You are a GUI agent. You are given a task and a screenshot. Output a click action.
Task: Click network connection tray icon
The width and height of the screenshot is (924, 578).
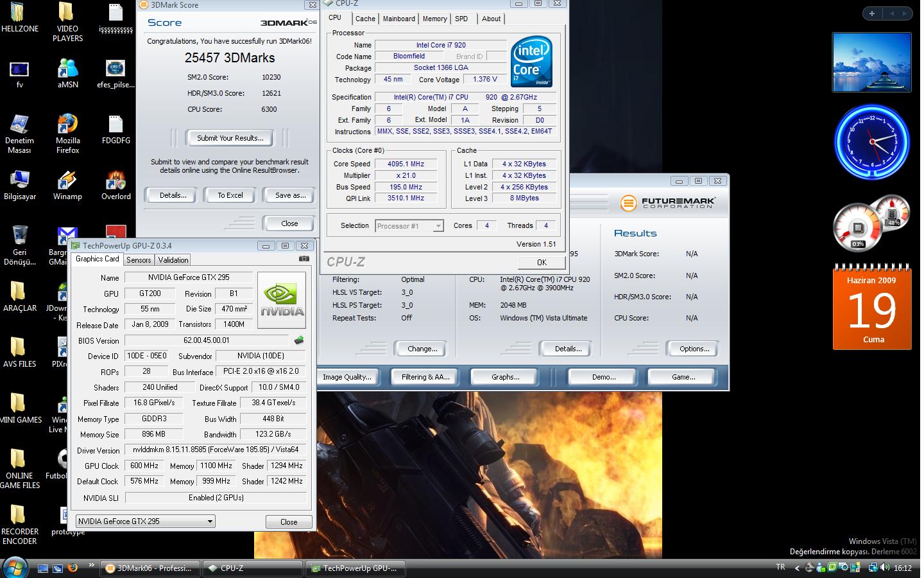click(872, 568)
